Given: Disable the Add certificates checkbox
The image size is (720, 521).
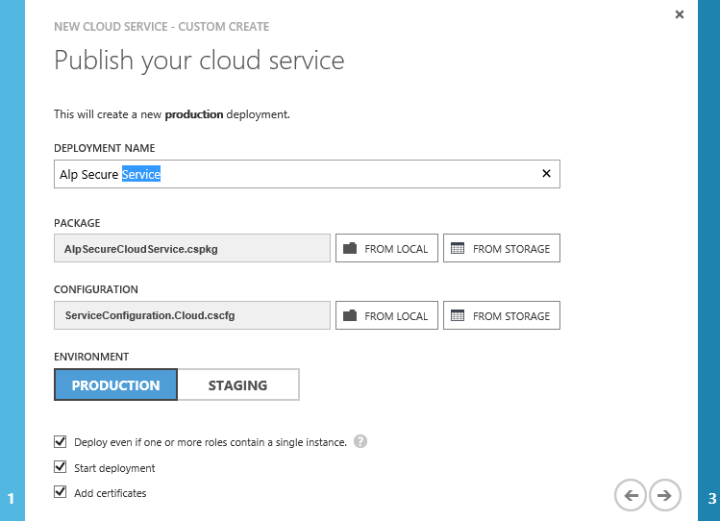Looking at the screenshot, I should click(60, 492).
